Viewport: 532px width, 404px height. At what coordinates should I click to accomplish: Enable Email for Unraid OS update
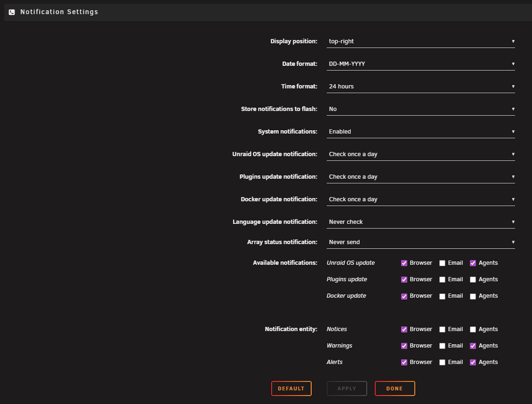pos(442,263)
